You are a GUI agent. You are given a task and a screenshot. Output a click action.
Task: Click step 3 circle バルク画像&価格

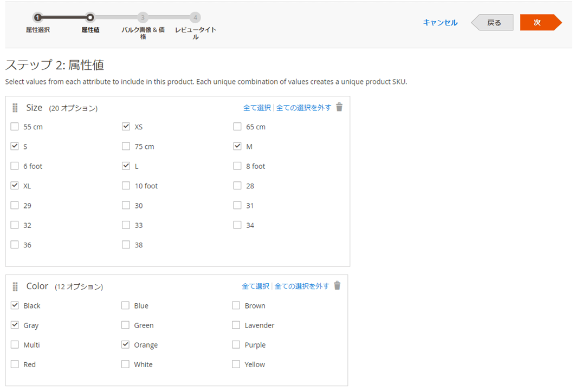coord(143,17)
